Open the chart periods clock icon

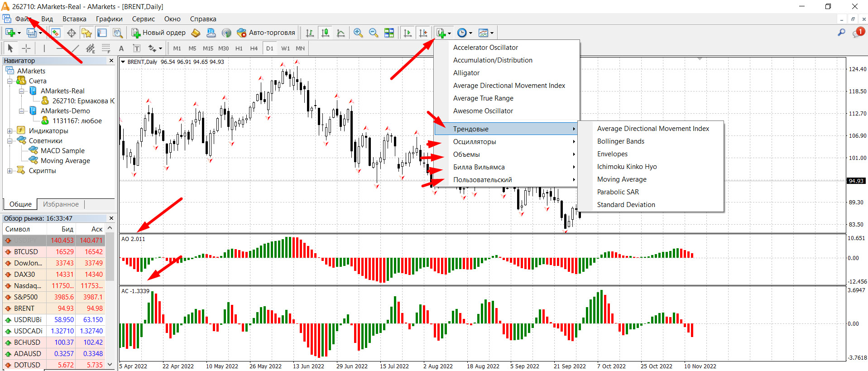(x=462, y=33)
